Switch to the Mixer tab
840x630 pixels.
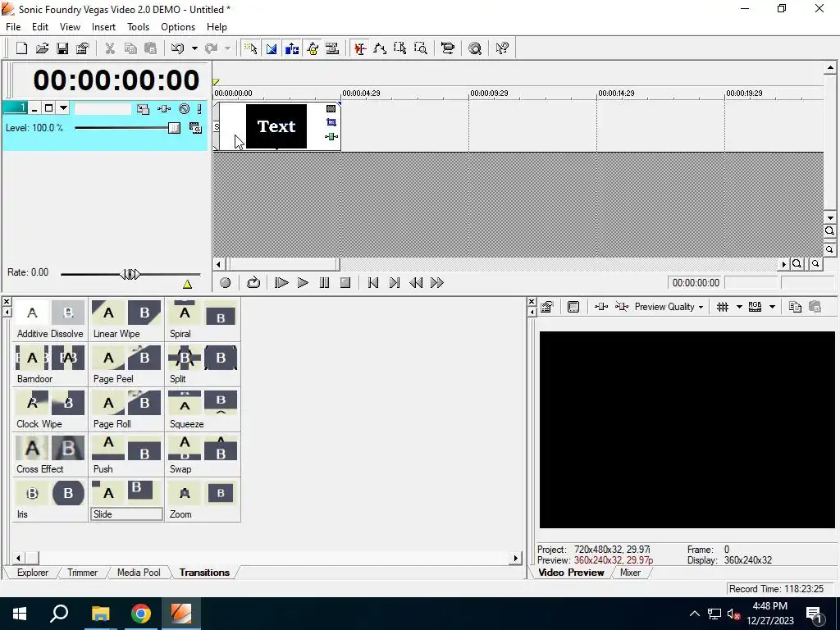[x=630, y=572]
